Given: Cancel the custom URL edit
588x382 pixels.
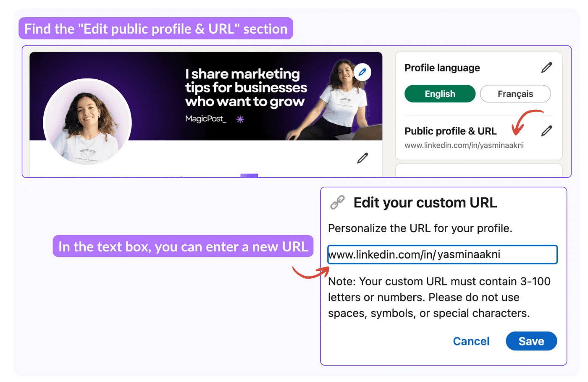Looking at the screenshot, I should point(471,341).
